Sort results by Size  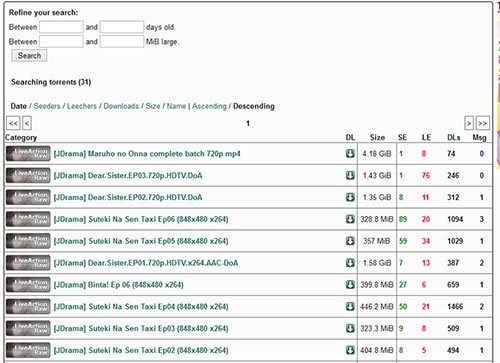153,106
